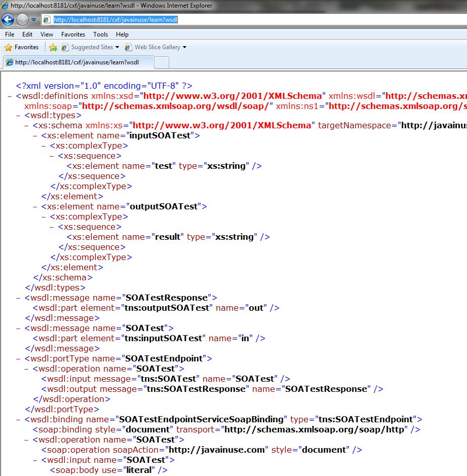Viewport: 467px width, 476px height.
Task: Click the "result" element name value
Action: [x=167, y=237]
